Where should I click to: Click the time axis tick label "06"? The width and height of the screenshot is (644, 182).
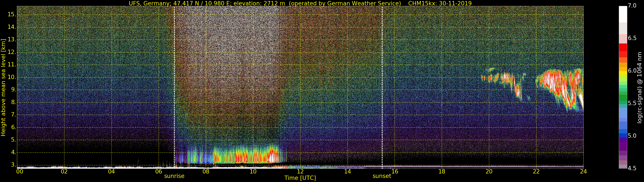[159, 172]
